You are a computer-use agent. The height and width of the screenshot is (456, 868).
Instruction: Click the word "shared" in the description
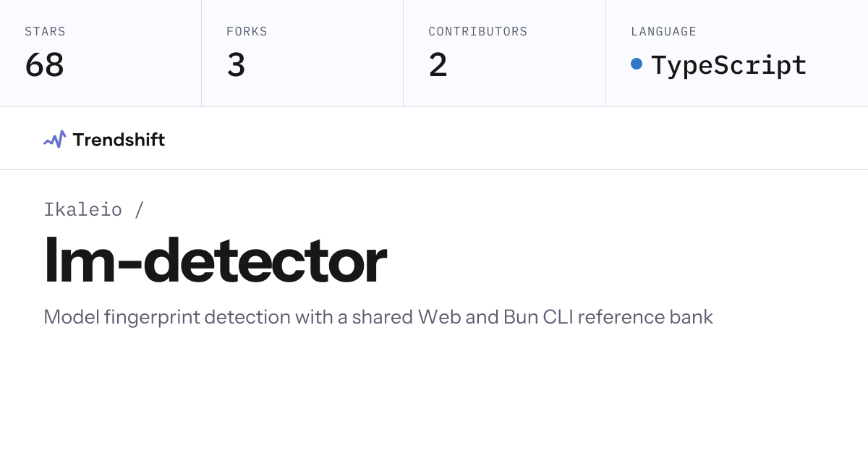(x=381, y=317)
